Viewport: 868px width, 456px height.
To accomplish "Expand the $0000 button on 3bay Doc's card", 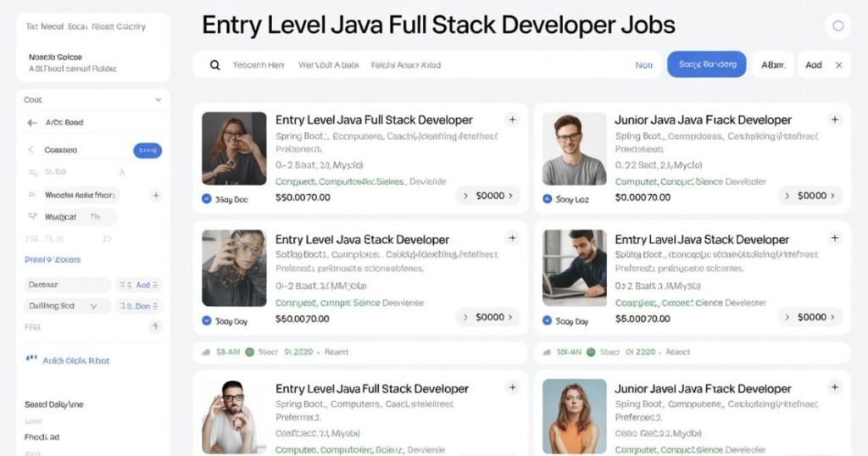I will [x=487, y=195].
